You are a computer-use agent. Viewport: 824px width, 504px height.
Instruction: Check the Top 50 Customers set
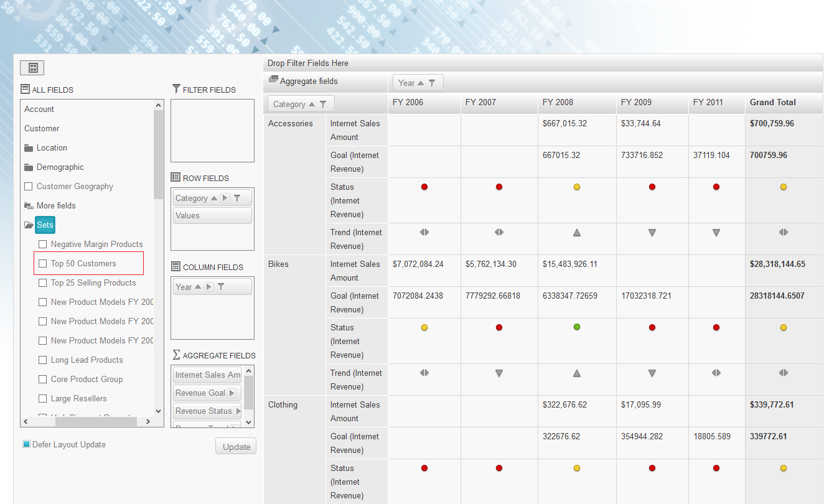click(43, 264)
